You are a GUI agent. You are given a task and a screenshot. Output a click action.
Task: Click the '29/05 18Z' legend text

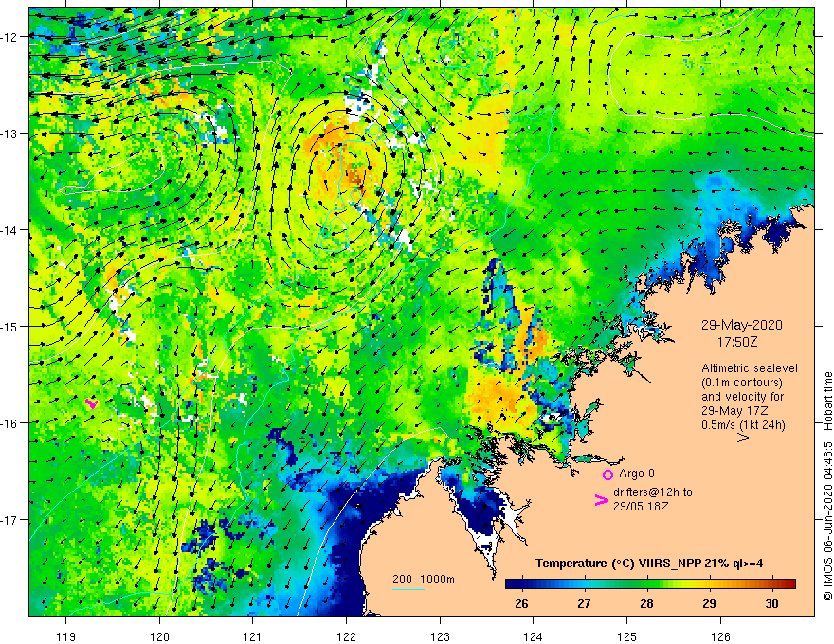641,507
